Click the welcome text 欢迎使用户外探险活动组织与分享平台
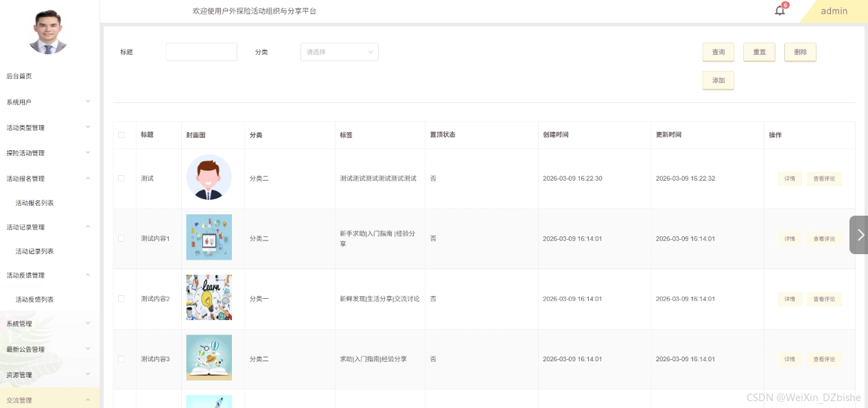This screenshot has width=868, height=408. pyautogui.click(x=255, y=11)
